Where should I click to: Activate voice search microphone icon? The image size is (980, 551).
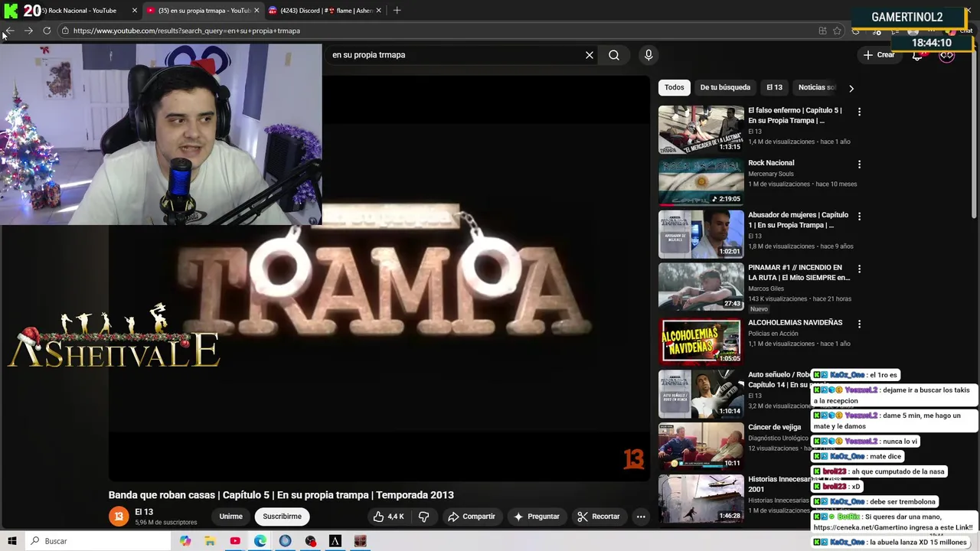coord(648,55)
